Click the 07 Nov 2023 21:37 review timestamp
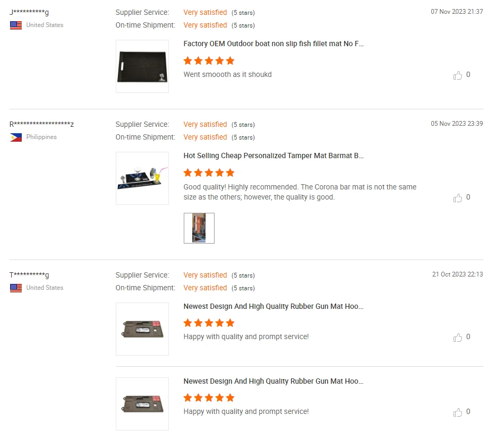This screenshot has height=432, width=504. coord(457,12)
